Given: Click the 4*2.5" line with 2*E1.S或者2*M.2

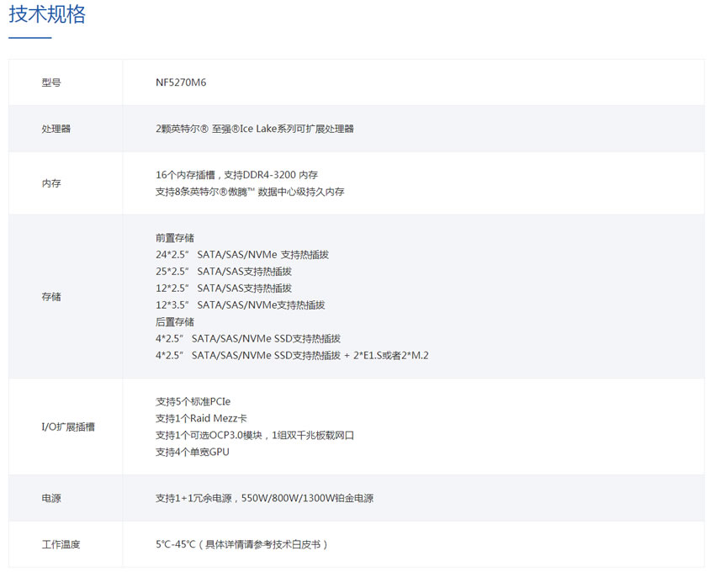Looking at the screenshot, I should point(292,355).
